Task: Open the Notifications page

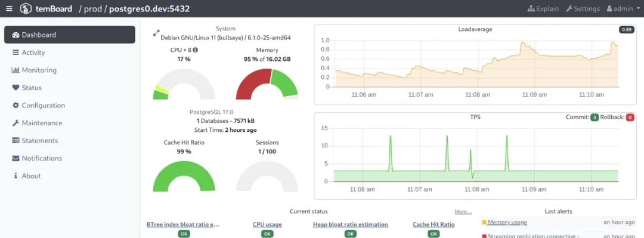Action: point(69,158)
